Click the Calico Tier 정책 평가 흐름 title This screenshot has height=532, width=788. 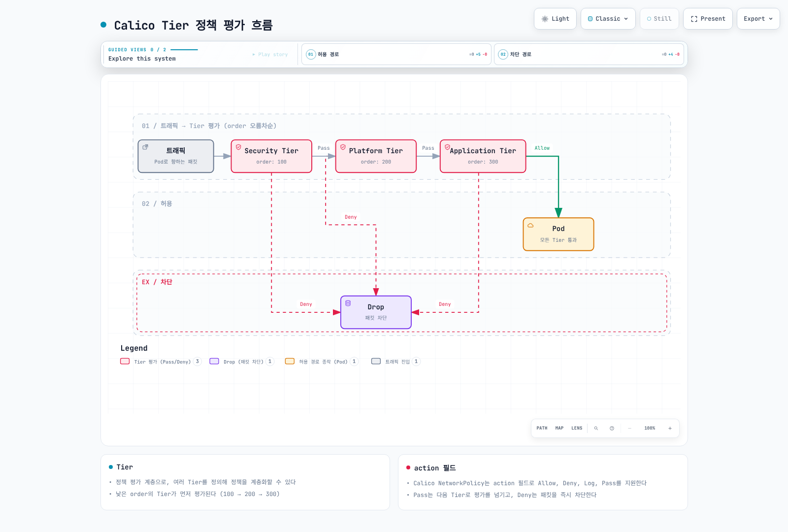pos(193,25)
